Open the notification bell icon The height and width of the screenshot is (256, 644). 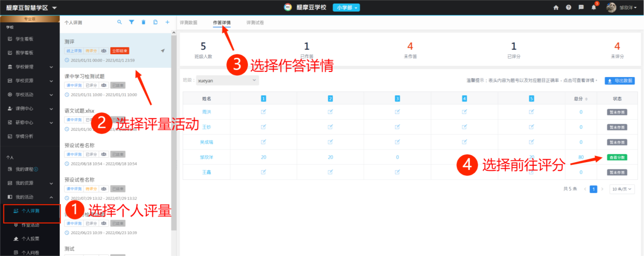pos(593,8)
